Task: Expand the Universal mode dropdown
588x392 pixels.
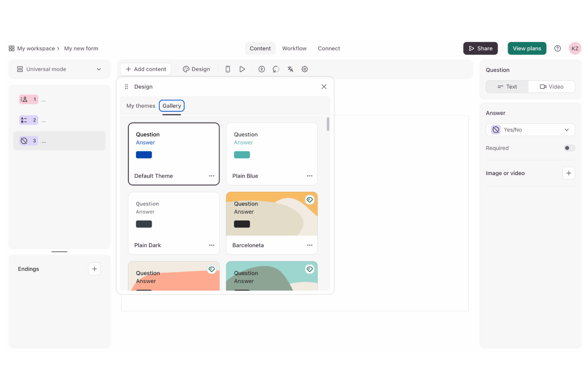Action: (59, 69)
